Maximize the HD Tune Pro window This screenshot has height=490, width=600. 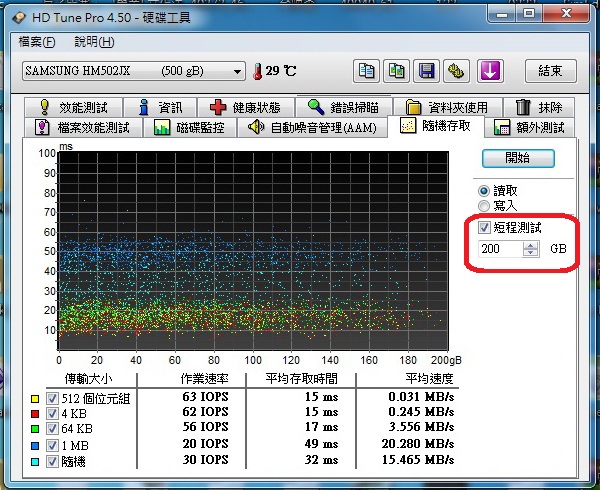click(529, 14)
